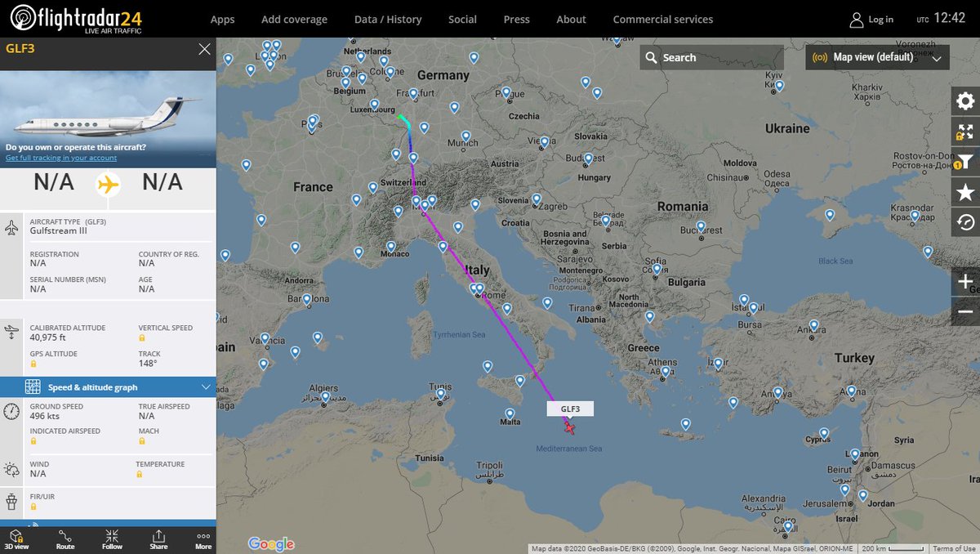Open Commercial services menu
This screenshot has height=554, width=980.
point(662,19)
